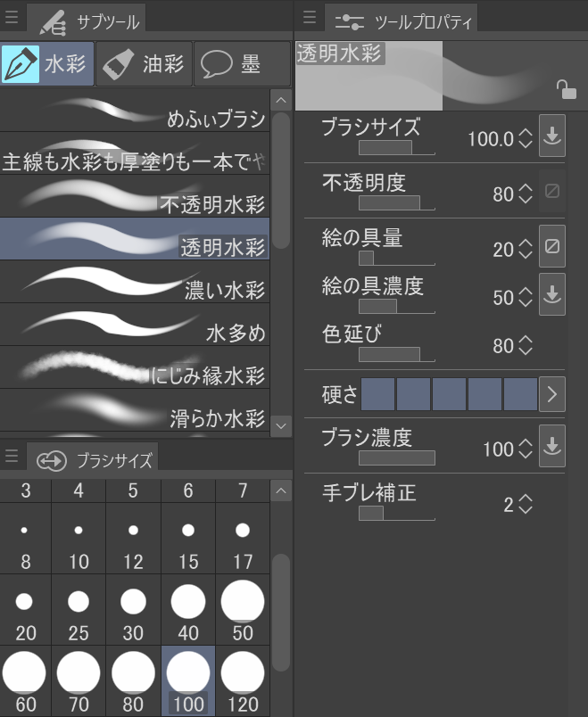The width and height of the screenshot is (588, 717).
Task: Select the 水彩 watercolor group tab
Action: (47, 63)
